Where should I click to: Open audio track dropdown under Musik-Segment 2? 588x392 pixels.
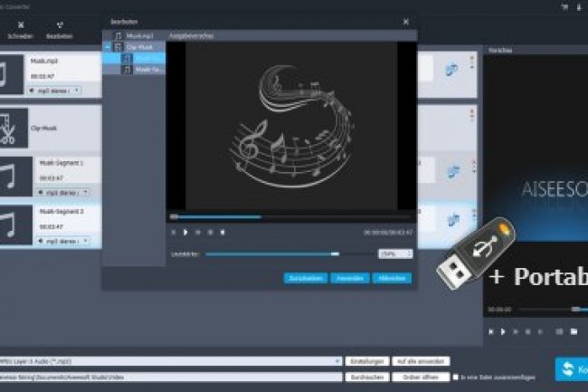(x=63, y=241)
